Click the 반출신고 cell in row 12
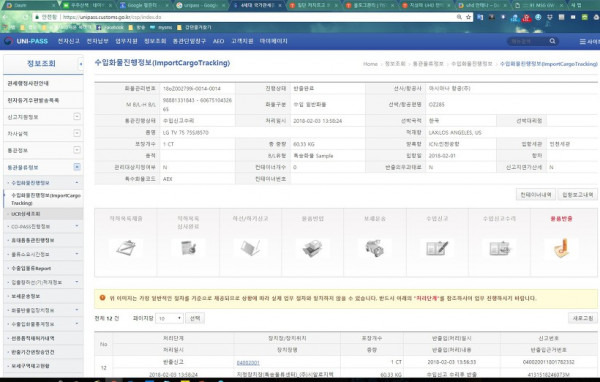 pyautogui.click(x=173, y=362)
